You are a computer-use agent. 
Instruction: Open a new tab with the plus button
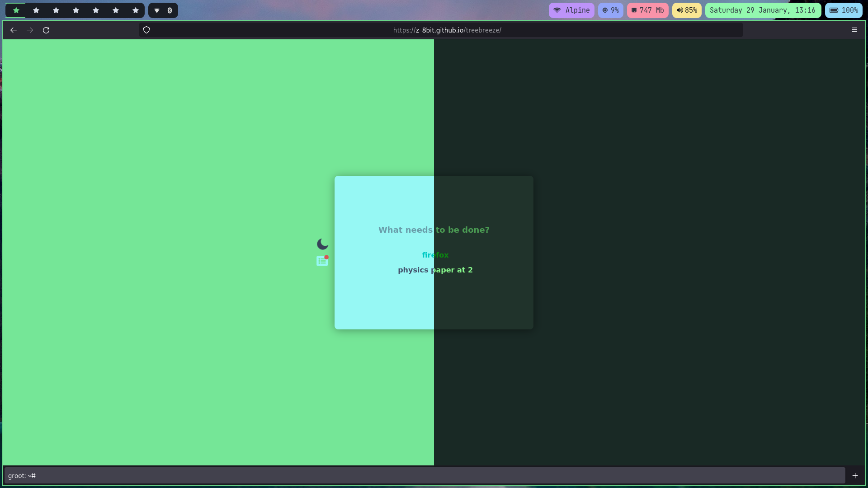point(855,475)
